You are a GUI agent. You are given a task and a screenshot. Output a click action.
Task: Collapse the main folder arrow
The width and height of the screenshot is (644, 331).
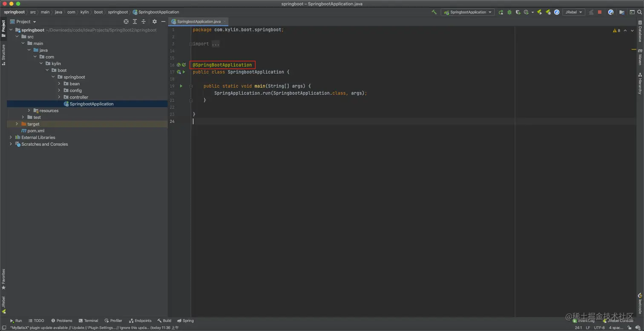coord(23,44)
